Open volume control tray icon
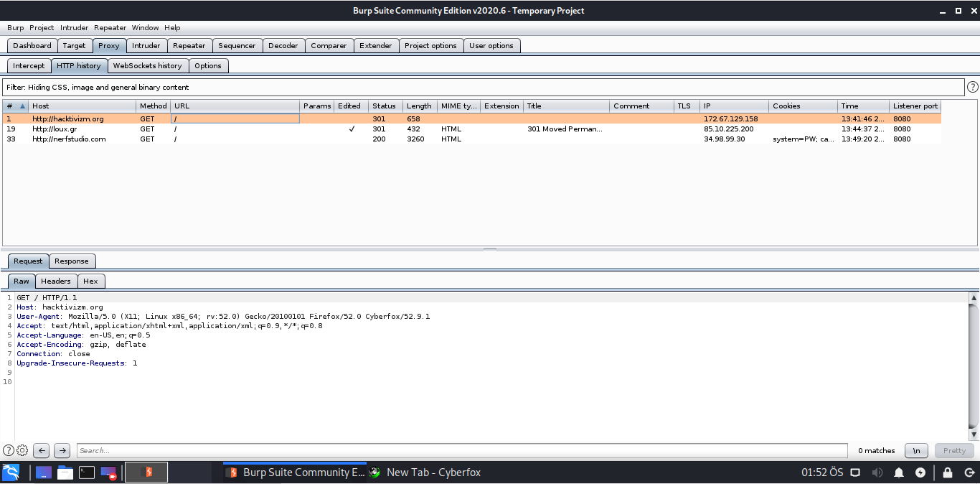The image size is (980, 484). tap(877, 473)
